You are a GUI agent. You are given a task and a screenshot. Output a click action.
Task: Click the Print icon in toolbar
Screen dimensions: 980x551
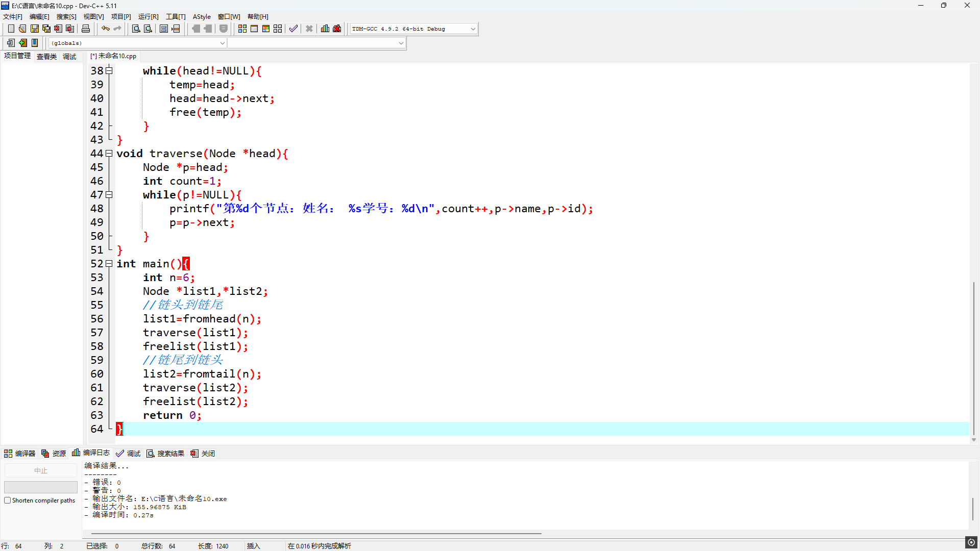point(86,29)
